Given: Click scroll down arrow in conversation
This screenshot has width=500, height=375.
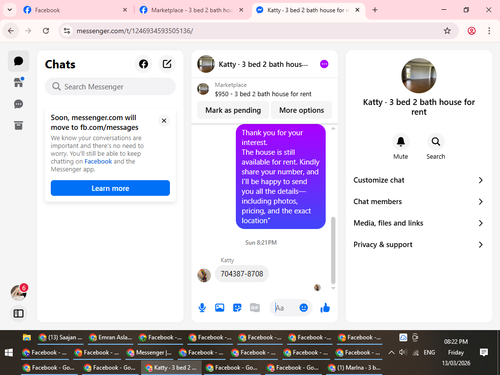Looking at the screenshot, I should point(333,288).
